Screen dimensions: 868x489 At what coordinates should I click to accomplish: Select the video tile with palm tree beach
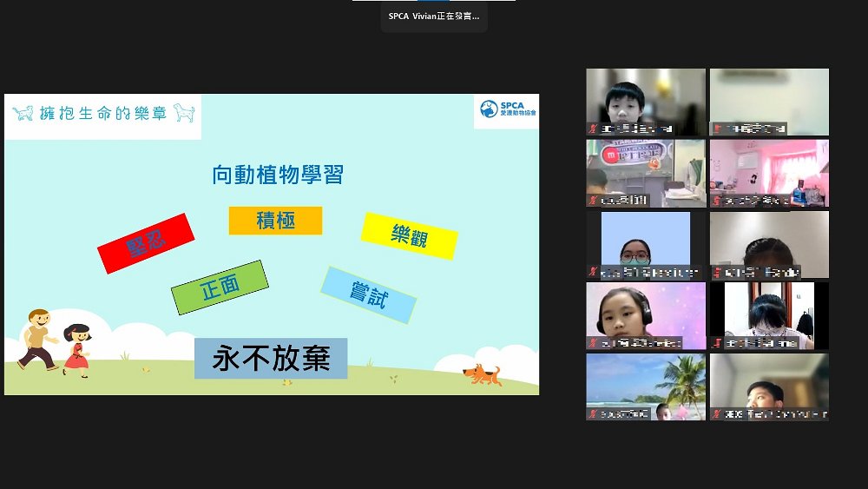pyautogui.click(x=646, y=387)
